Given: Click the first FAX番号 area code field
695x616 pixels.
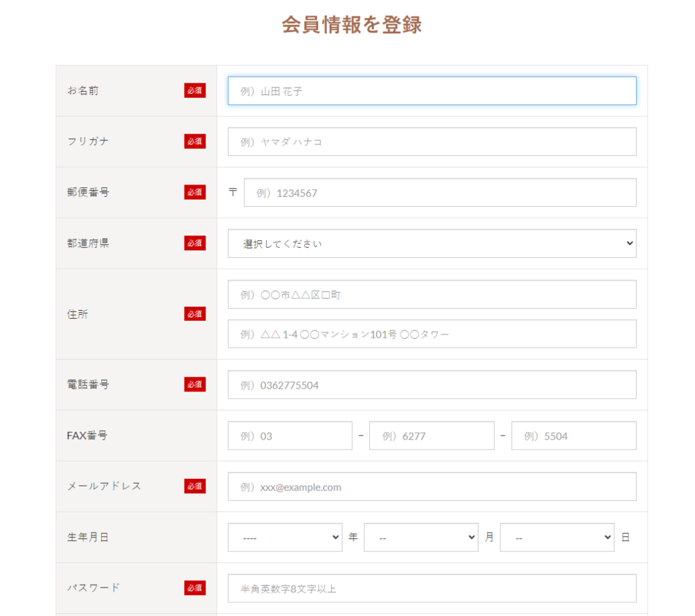Looking at the screenshot, I should pos(290,436).
